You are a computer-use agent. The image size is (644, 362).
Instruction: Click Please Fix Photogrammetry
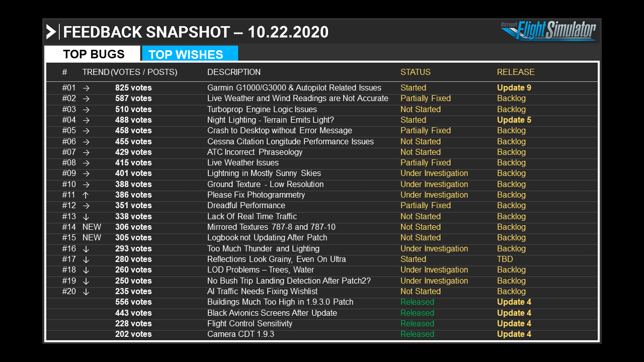click(x=256, y=195)
